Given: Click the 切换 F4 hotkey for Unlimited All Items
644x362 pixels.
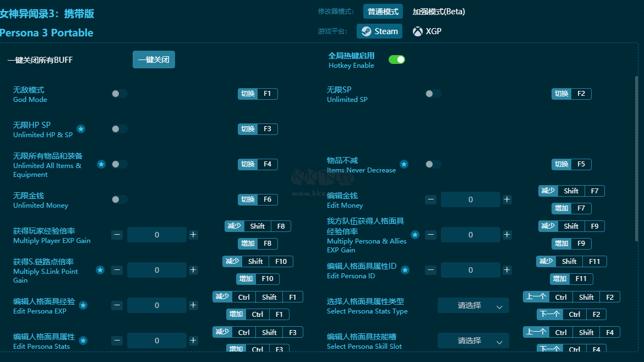Looking at the screenshot, I should pyautogui.click(x=258, y=164).
